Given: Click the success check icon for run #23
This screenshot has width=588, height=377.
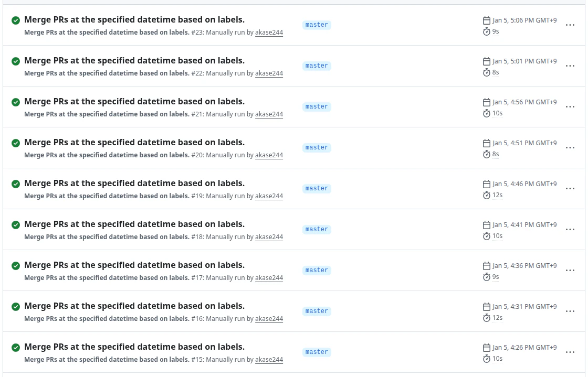Looking at the screenshot, I should pos(16,20).
